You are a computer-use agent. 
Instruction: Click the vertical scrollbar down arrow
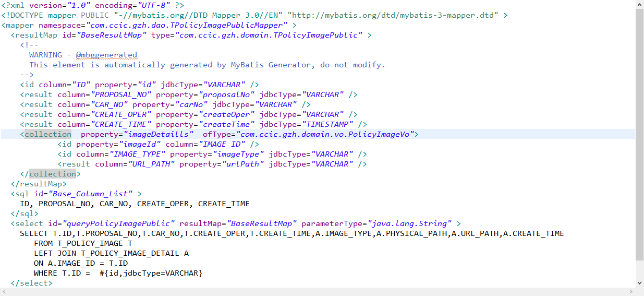tap(640, 283)
